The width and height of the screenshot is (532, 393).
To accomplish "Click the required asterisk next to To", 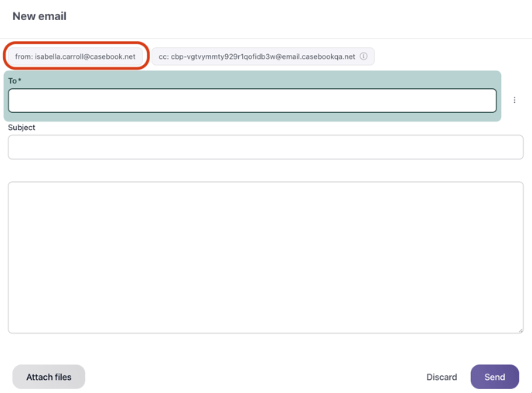I will [20, 80].
